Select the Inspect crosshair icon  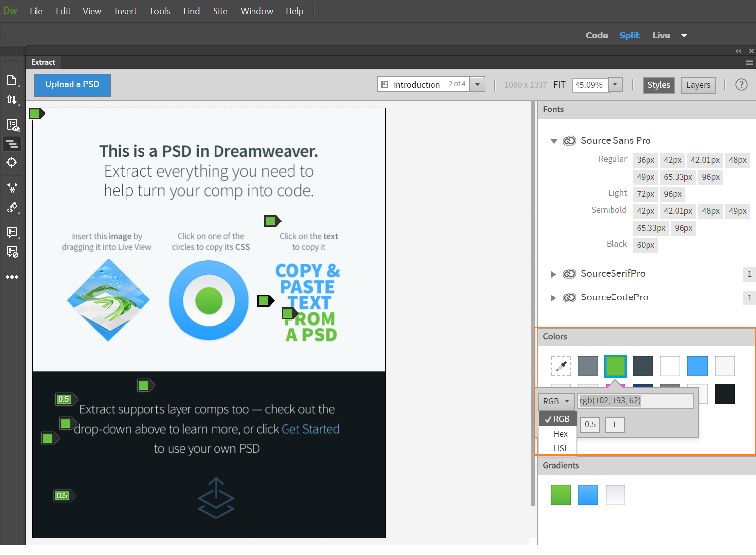pyautogui.click(x=12, y=162)
